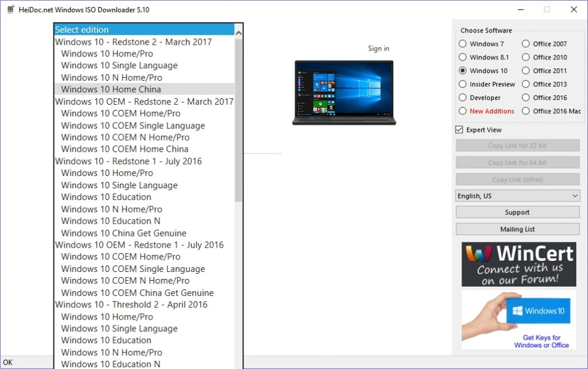This screenshot has height=369, width=588.
Task: Pick Windows 10 Home China edition
Action: 111,89
